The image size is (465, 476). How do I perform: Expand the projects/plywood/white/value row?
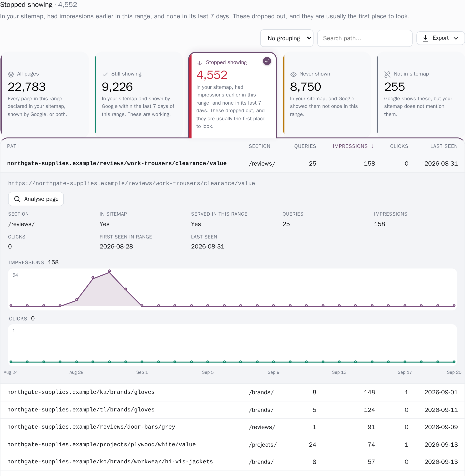[232, 445]
